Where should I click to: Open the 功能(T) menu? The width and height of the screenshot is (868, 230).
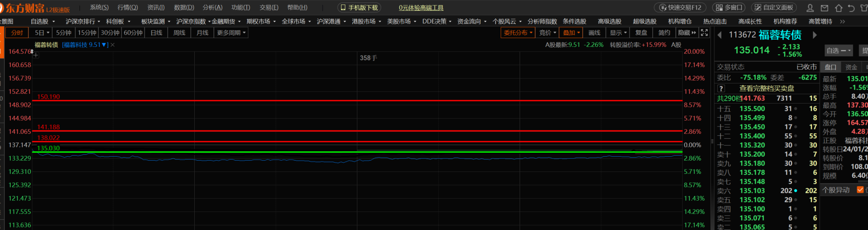[241, 8]
